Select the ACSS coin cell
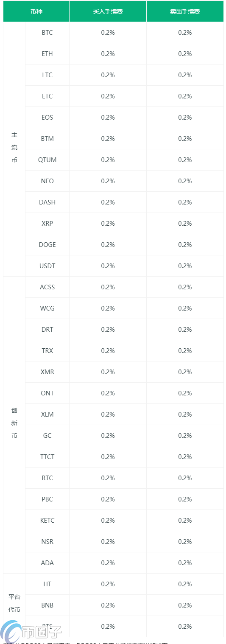 47,287
